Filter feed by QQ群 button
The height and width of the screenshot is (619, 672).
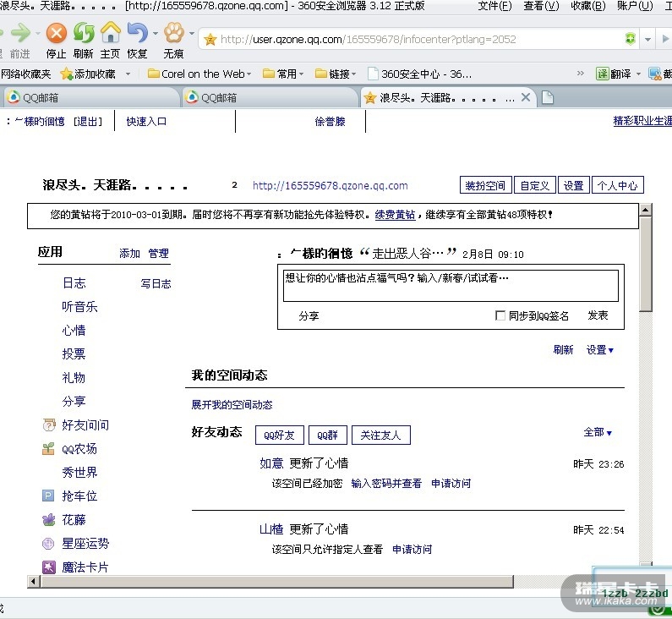point(328,435)
